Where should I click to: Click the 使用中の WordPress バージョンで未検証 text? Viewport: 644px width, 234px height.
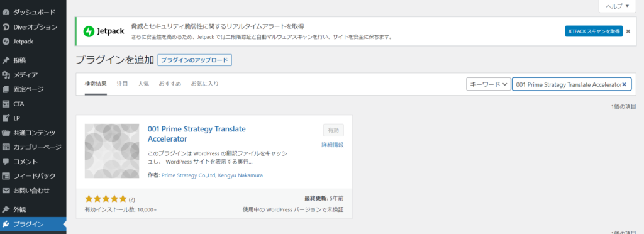(x=293, y=209)
